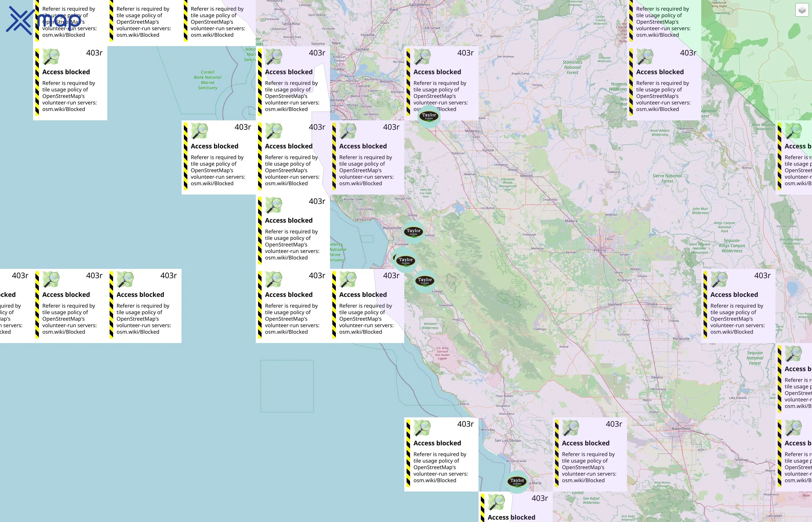
Task: Click the Porterville label
Action: click(681, 339)
